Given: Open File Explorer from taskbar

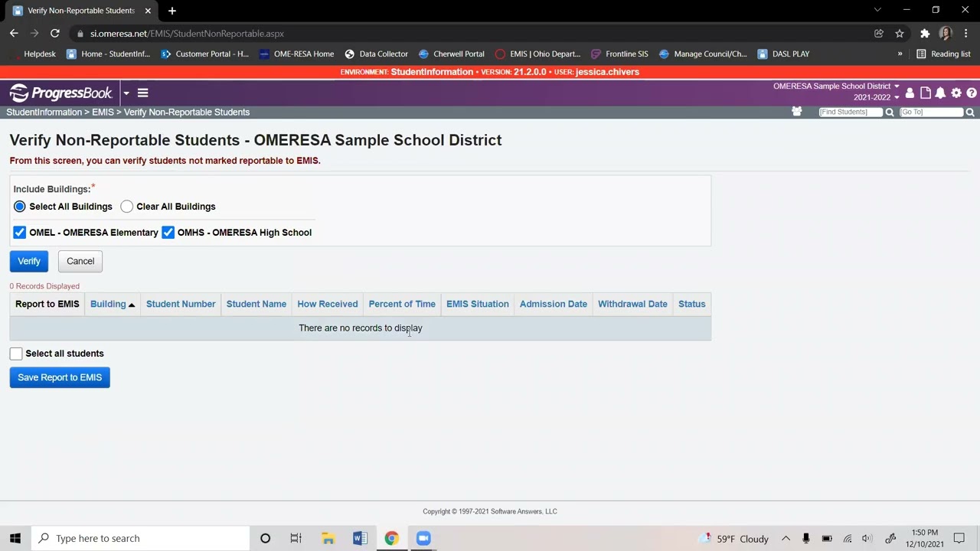Looking at the screenshot, I should [328, 538].
